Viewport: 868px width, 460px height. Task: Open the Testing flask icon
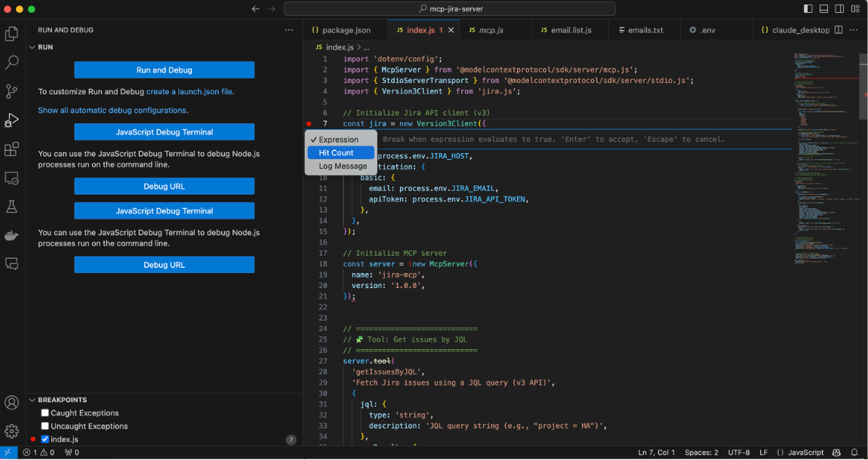(12, 207)
